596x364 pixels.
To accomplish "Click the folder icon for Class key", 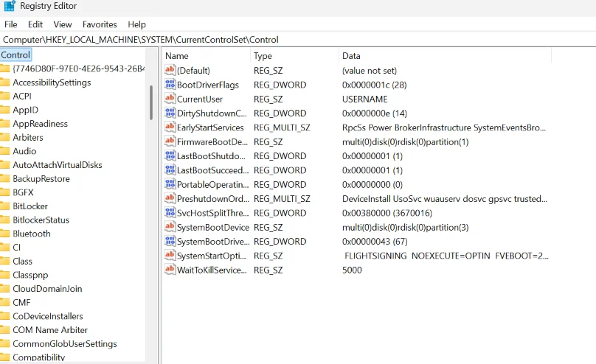I will coord(5,261).
